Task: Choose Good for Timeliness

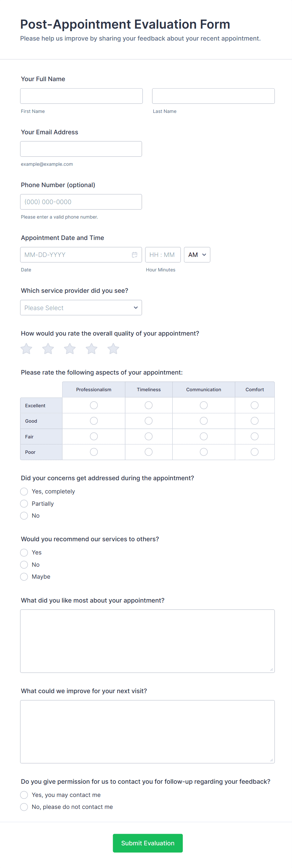Action: click(149, 421)
